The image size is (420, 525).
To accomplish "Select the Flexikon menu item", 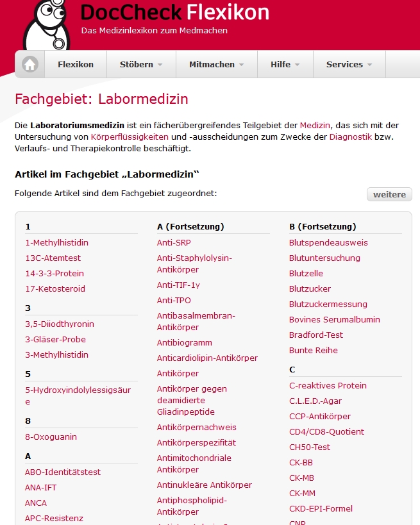I will click(76, 64).
